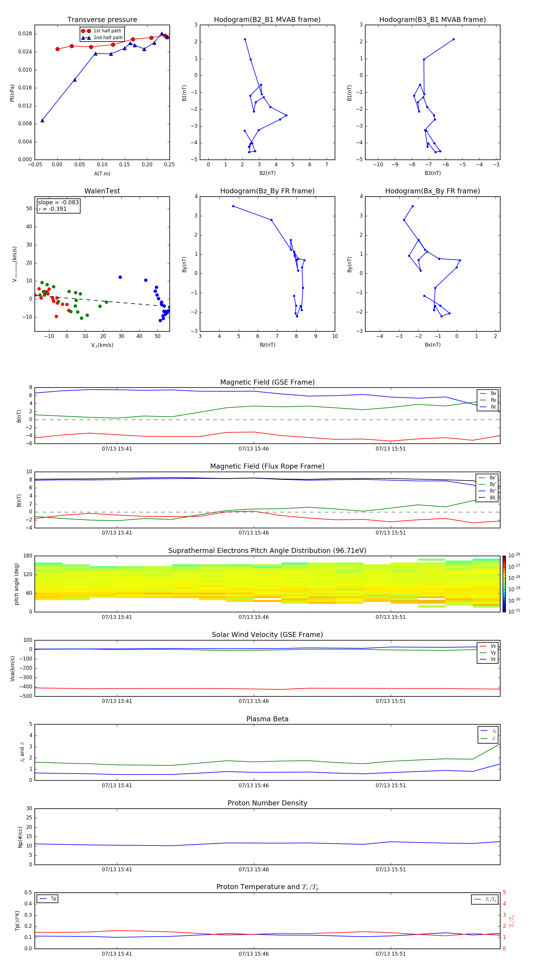This screenshot has height=980, width=535.
Task: Click the green β entry in Plasma Beta legend
Action: (x=488, y=739)
